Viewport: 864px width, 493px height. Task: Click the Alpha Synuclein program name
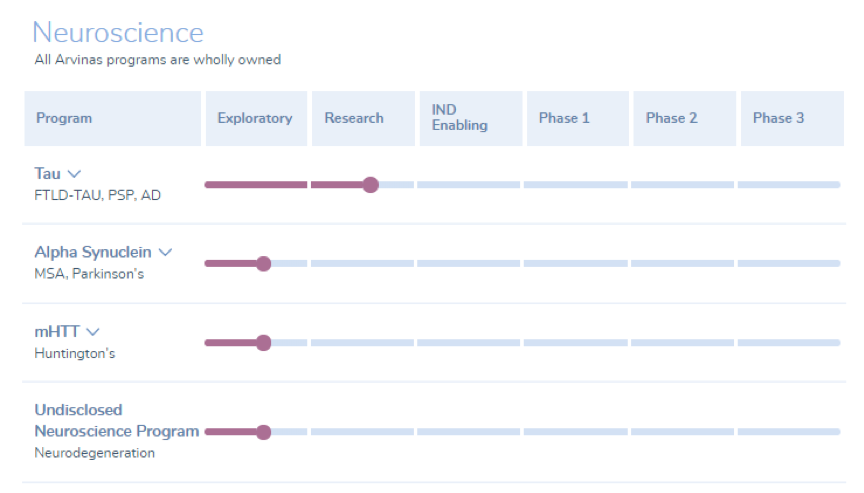click(93, 252)
